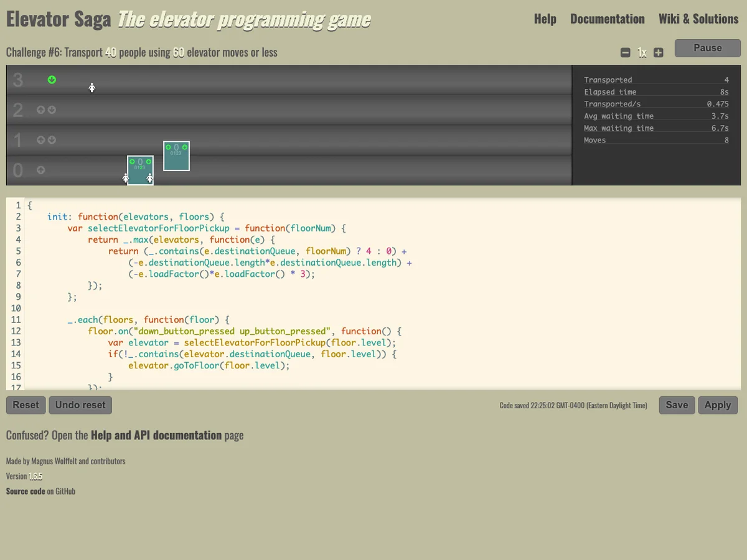747x560 pixels.
Task: Click the floor buttons 0123 in ground-floor elevator
Action: tap(140, 167)
